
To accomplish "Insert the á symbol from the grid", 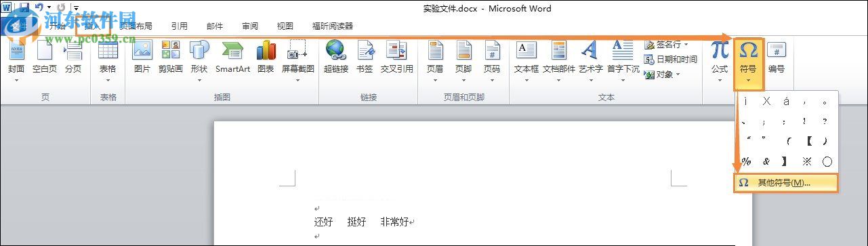I will tap(786, 102).
